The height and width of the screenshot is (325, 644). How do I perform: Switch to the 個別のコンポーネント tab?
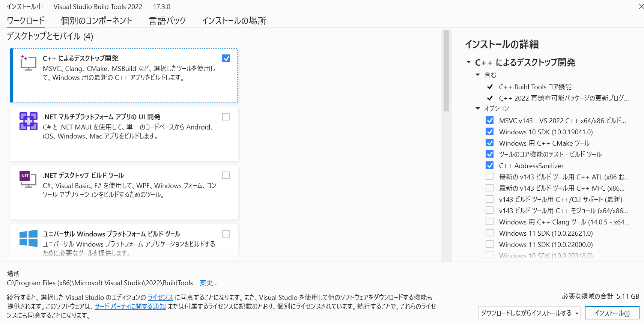96,21
